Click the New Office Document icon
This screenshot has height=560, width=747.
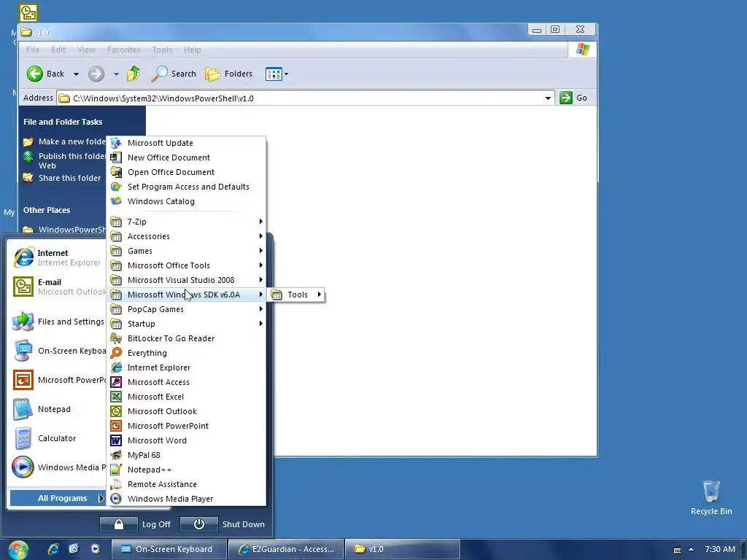pos(116,157)
